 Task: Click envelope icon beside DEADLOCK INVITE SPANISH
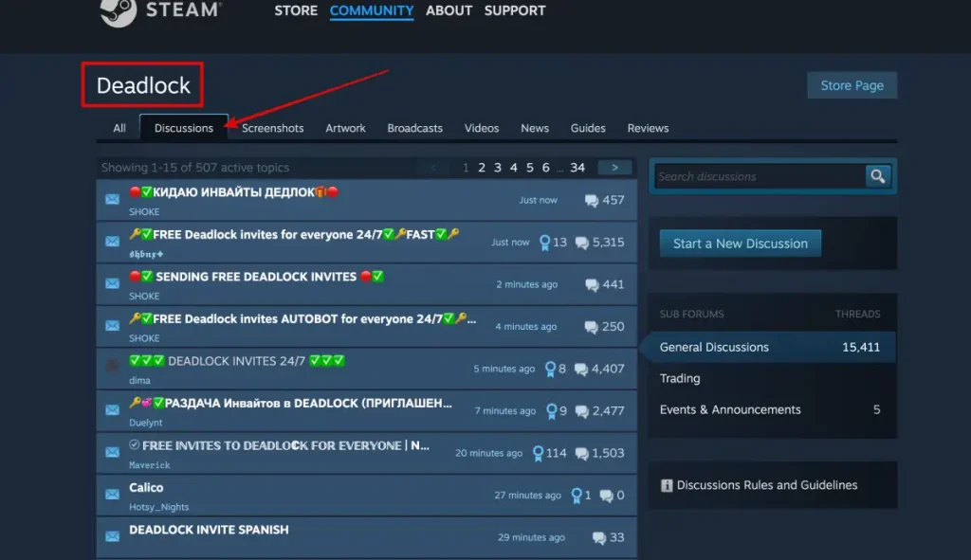pos(112,536)
